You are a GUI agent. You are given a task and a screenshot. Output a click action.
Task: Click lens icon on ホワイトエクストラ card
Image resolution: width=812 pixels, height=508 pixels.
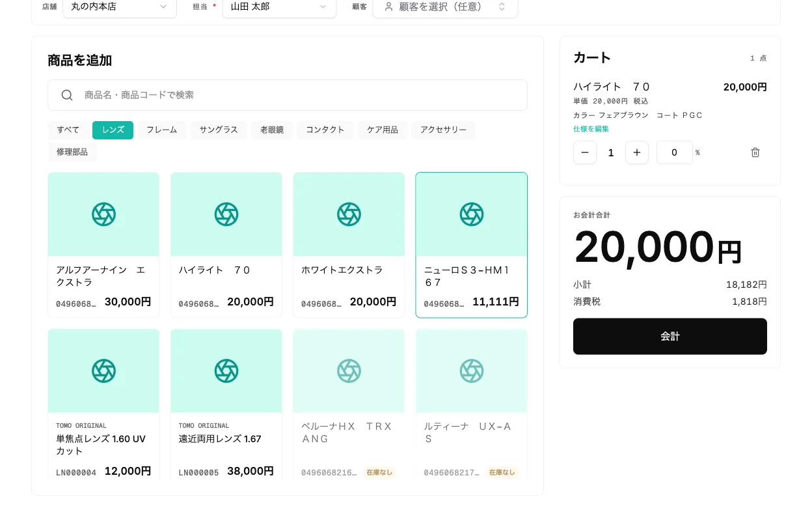click(x=349, y=214)
